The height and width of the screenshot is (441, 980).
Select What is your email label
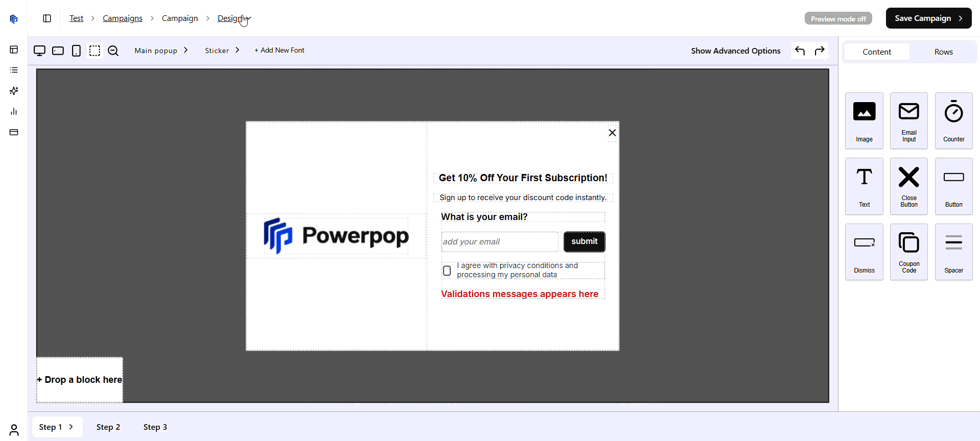point(484,217)
